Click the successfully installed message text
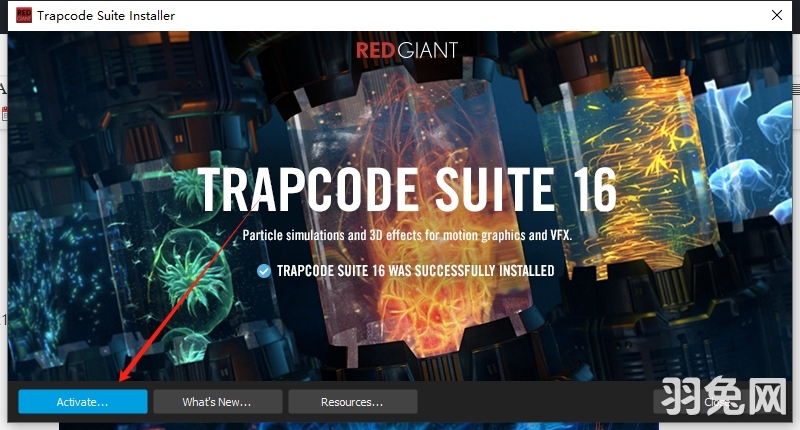Viewport: 800px width, 430px height. [x=415, y=271]
